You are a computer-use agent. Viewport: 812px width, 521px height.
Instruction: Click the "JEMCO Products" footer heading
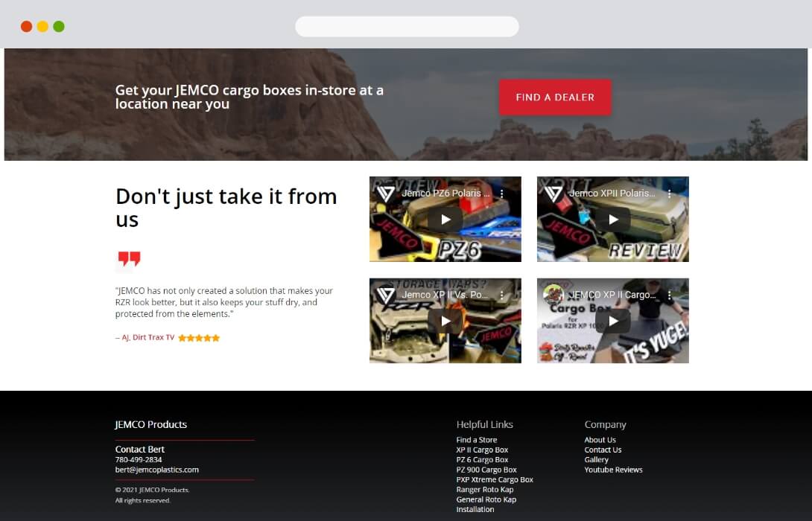point(150,425)
